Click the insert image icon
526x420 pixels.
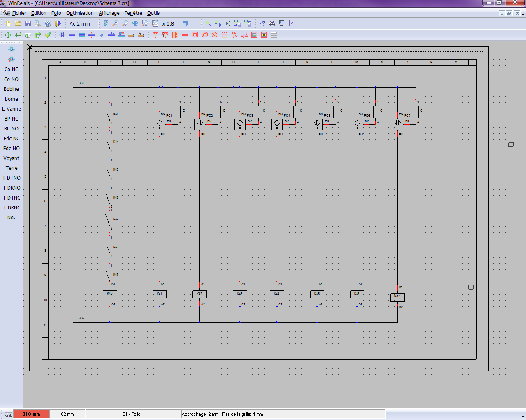tap(254, 35)
